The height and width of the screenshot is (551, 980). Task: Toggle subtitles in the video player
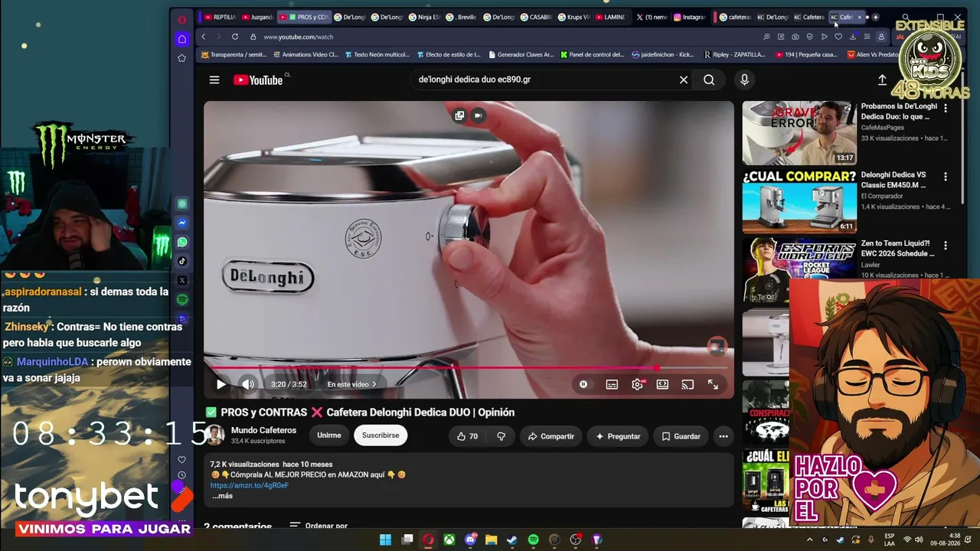point(612,384)
